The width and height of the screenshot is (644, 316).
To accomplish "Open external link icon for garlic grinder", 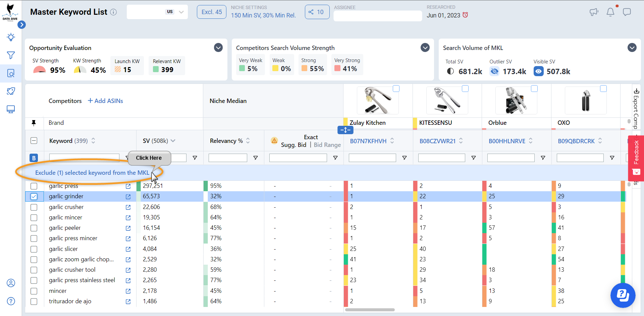I will (x=128, y=197).
